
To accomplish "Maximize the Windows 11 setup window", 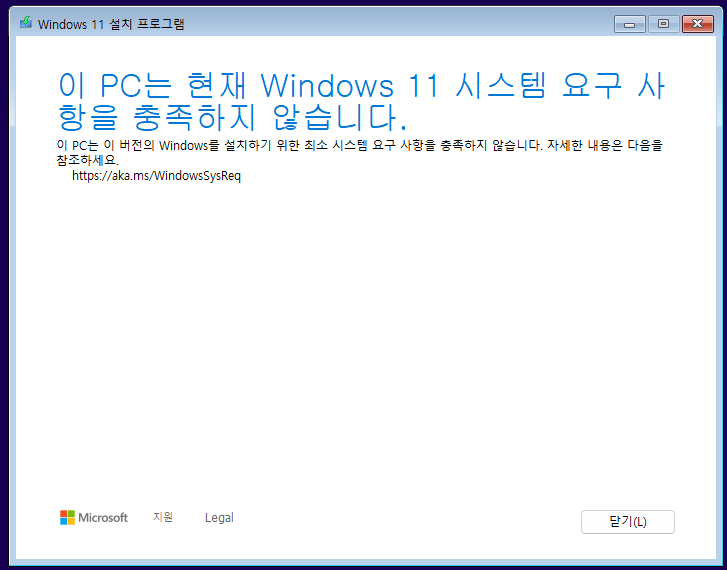I will point(663,24).
